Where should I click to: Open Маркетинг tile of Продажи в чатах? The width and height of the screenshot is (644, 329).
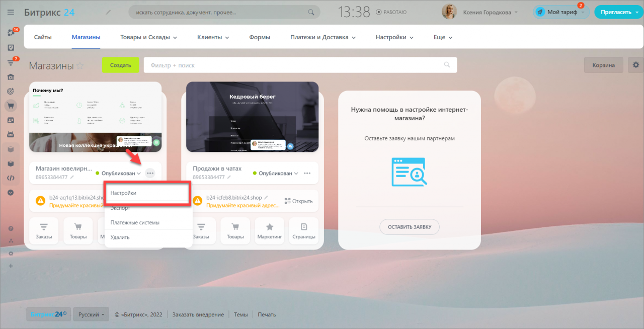(x=270, y=231)
